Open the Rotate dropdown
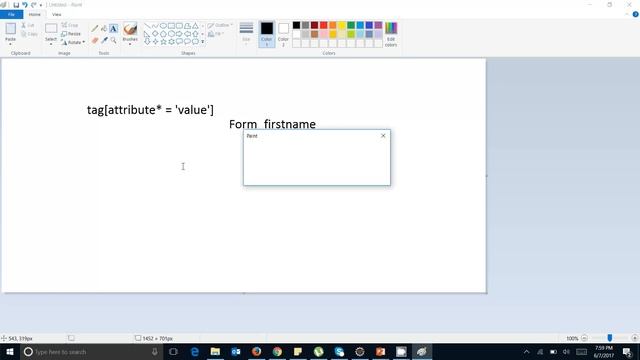The height and width of the screenshot is (360, 640). click(x=73, y=42)
